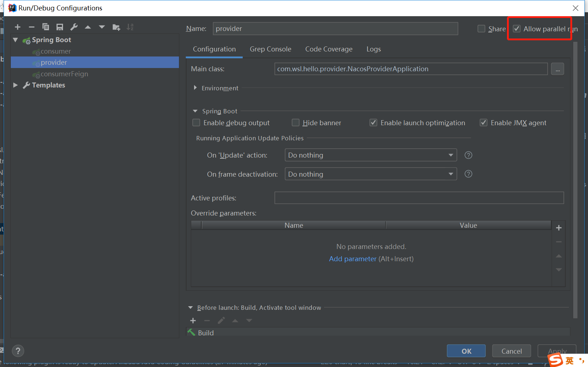The image size is (588, 367).
Task: Add override parameter with plus icon
Action: click(x=559, y=228)
